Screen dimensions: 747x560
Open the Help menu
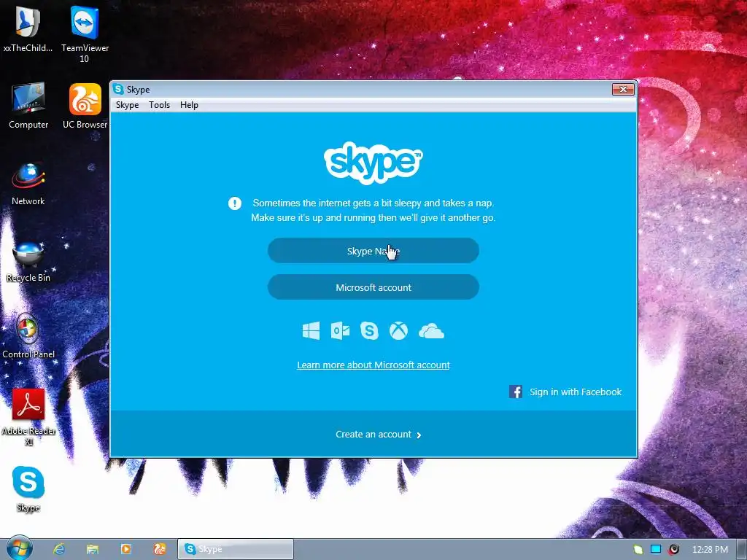pyautogui.click(x=189, y=105)
